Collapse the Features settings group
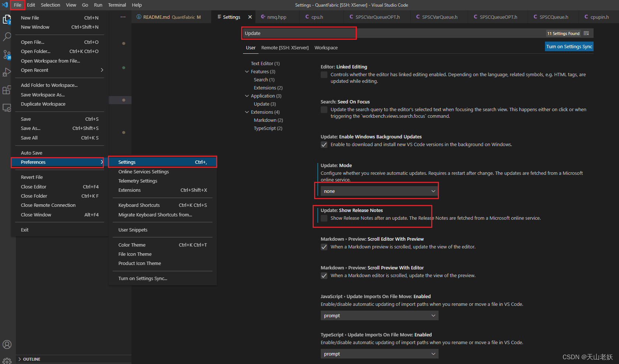 click(247, 71)
